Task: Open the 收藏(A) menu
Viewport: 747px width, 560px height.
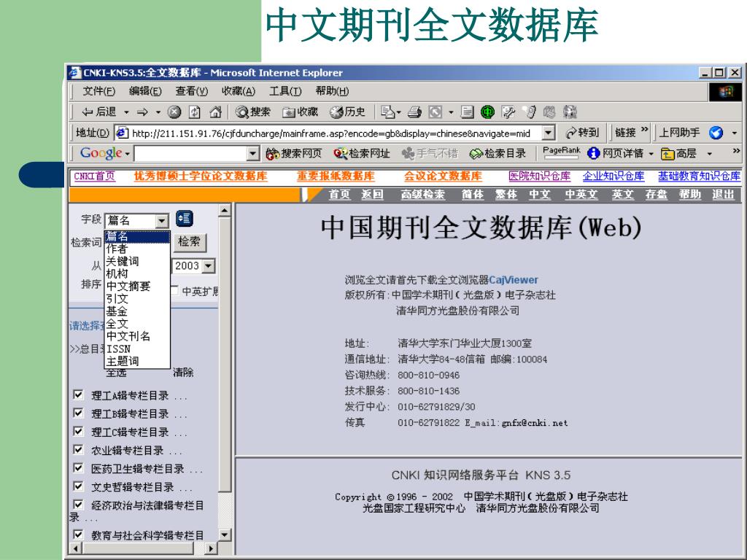Action: coord(239,91)
